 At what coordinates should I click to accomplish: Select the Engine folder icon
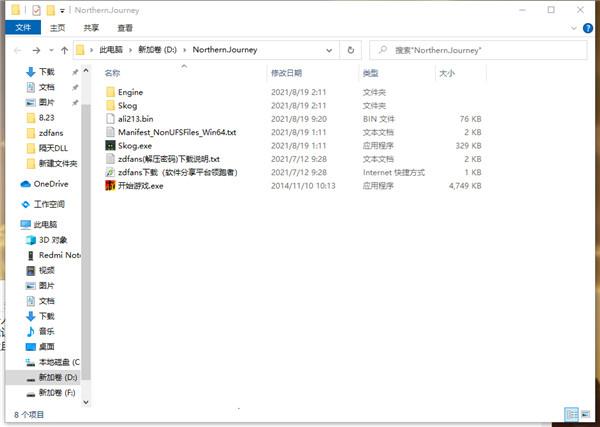point(111,92)
